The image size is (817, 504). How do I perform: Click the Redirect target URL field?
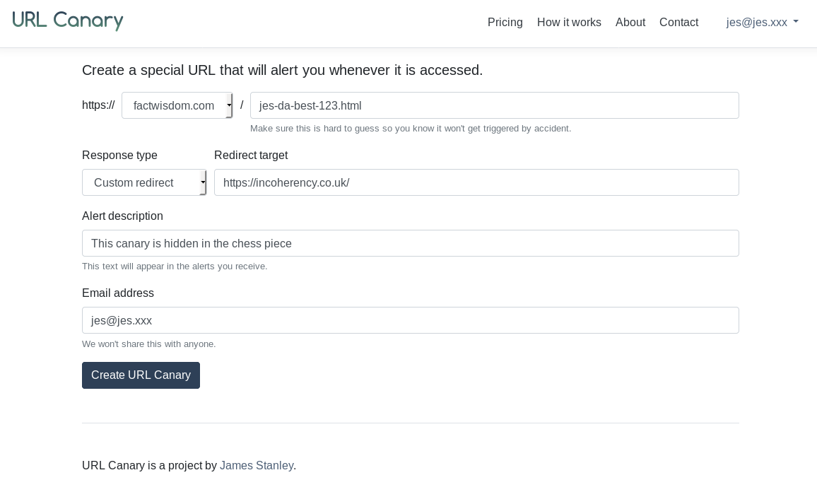pos(476,182)
